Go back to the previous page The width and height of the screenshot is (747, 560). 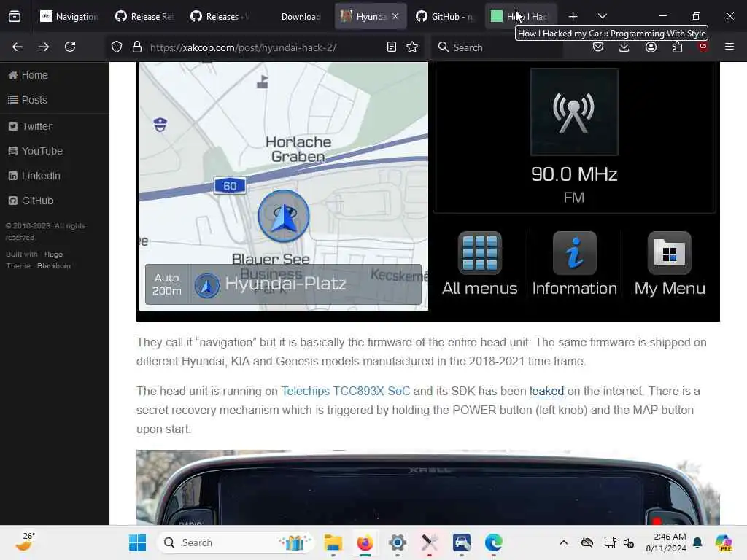18,47
